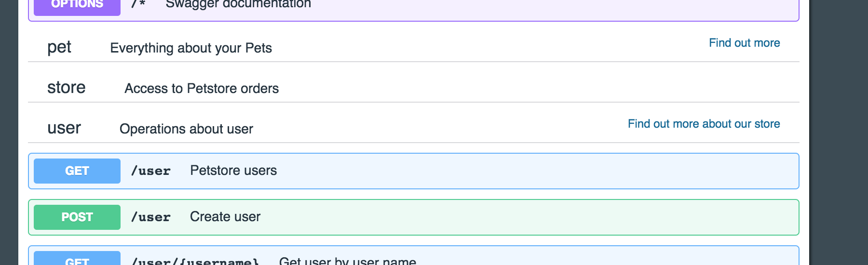This screenshot has height=265, width=868.
Task: Open the pet "Find out more" link
Action: [x=744, y=43]
